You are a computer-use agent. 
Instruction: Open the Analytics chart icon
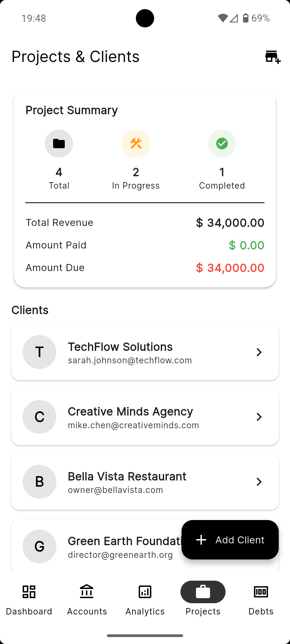pos(145,592)
